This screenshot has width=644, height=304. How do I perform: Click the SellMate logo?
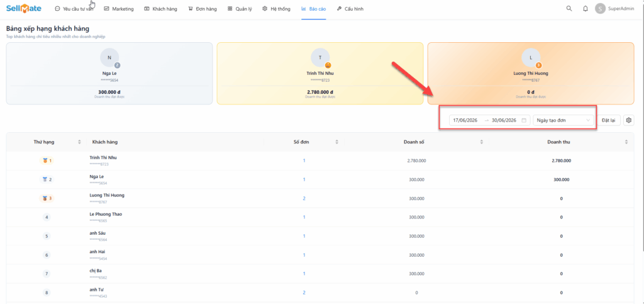click(24, 8)
